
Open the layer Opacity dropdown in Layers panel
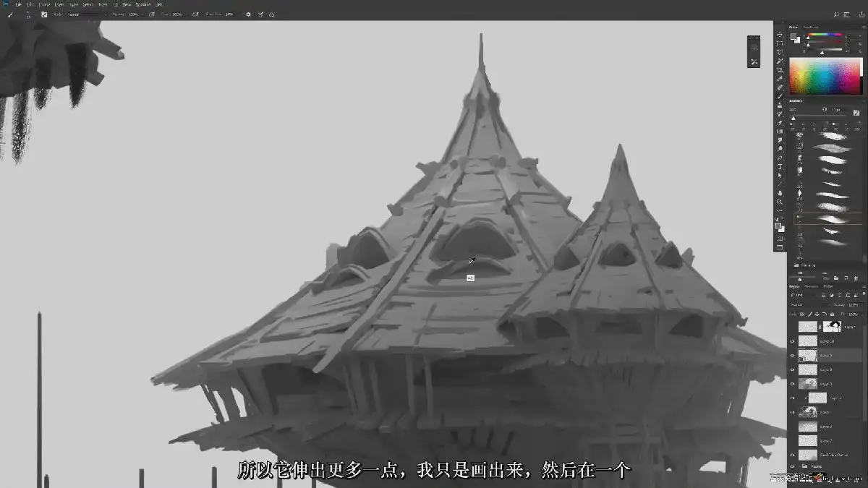pyautogui.click(x=854, y=304)
